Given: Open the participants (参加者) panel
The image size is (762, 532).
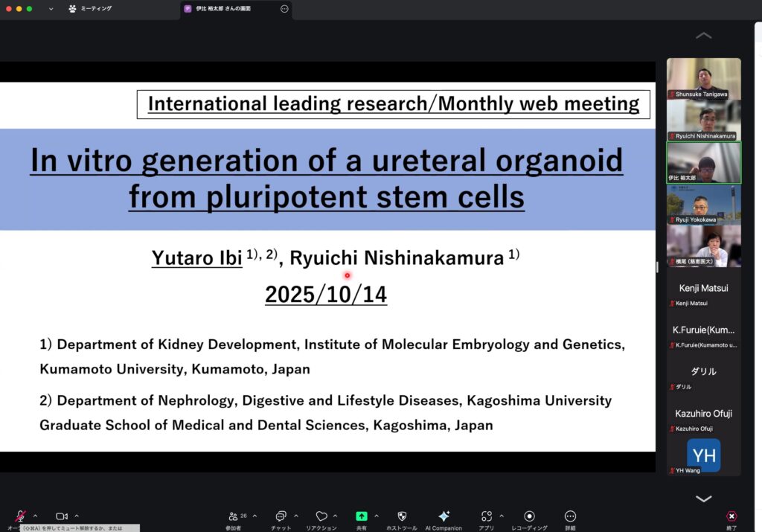Looking at the screenshot, I should click(234, 516).
